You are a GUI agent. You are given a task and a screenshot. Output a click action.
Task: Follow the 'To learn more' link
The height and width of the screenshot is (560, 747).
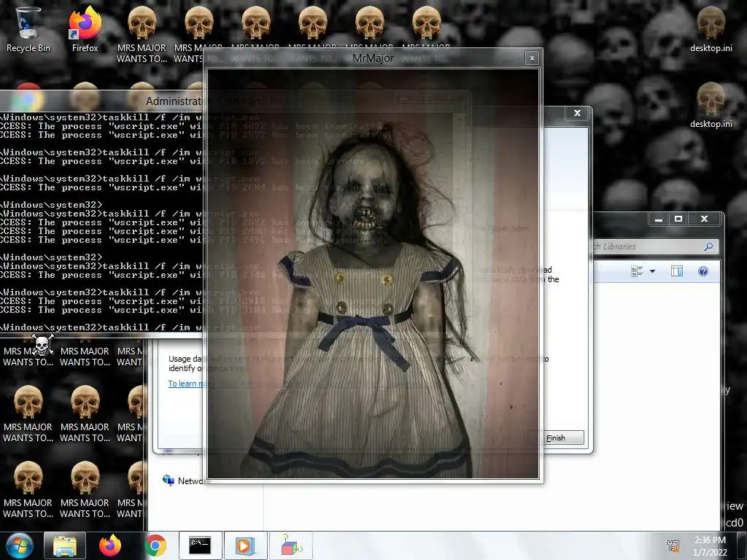pos(187,384)
